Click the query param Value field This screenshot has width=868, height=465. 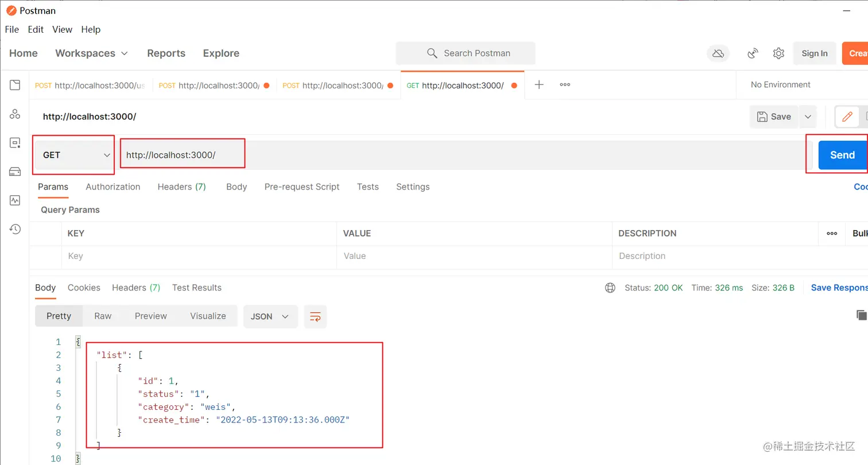[x=475, y=256]
